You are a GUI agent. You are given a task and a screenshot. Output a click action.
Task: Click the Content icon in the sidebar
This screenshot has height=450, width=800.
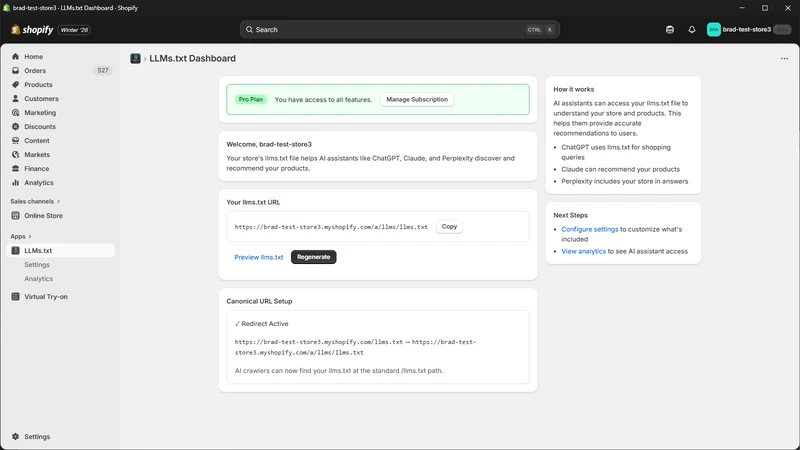tap(15, 141)
